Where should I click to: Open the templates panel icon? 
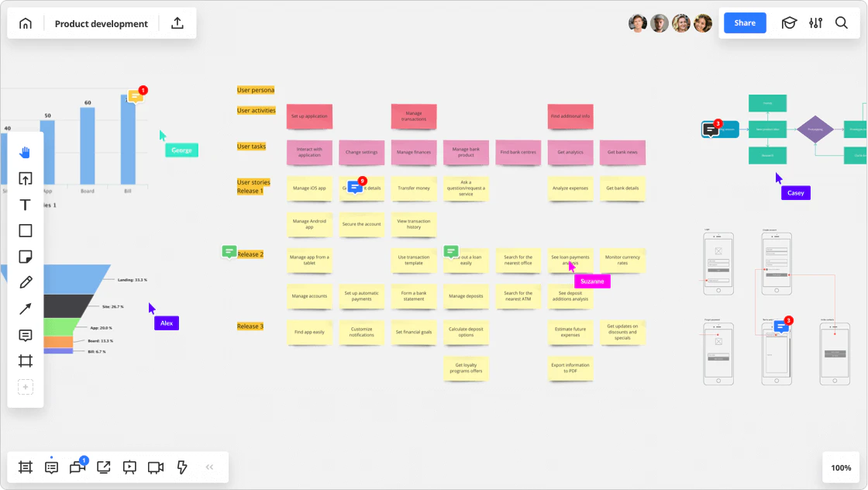coord(25,467)
